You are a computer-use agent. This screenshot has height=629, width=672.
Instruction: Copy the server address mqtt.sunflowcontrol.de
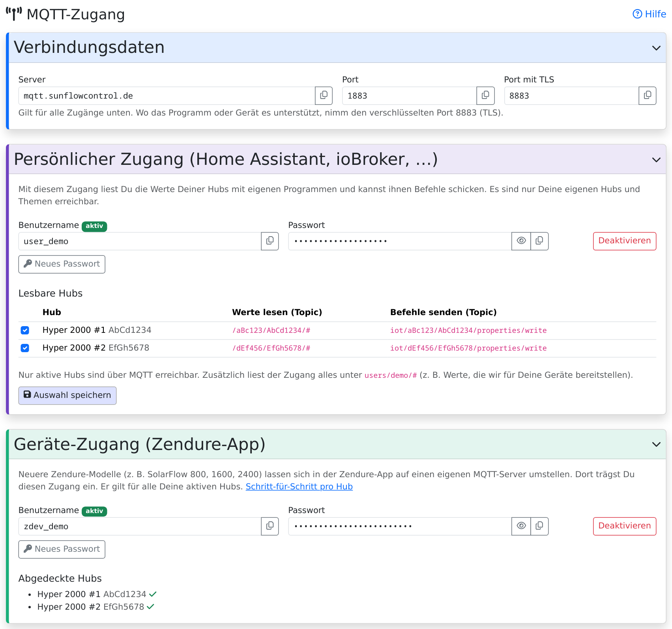tap(324, 95)
